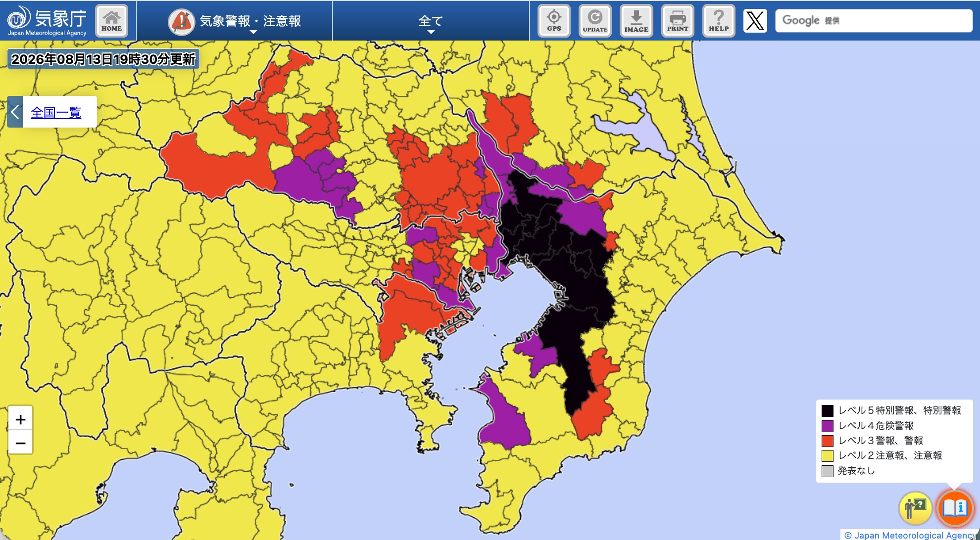Click the レベル５特別警報、特別警報 legend text

click(x=899, y=410)
